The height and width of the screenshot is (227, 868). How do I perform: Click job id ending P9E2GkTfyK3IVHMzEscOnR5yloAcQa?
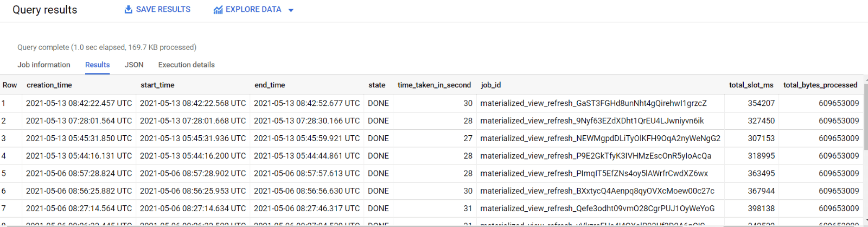(596, 156)
